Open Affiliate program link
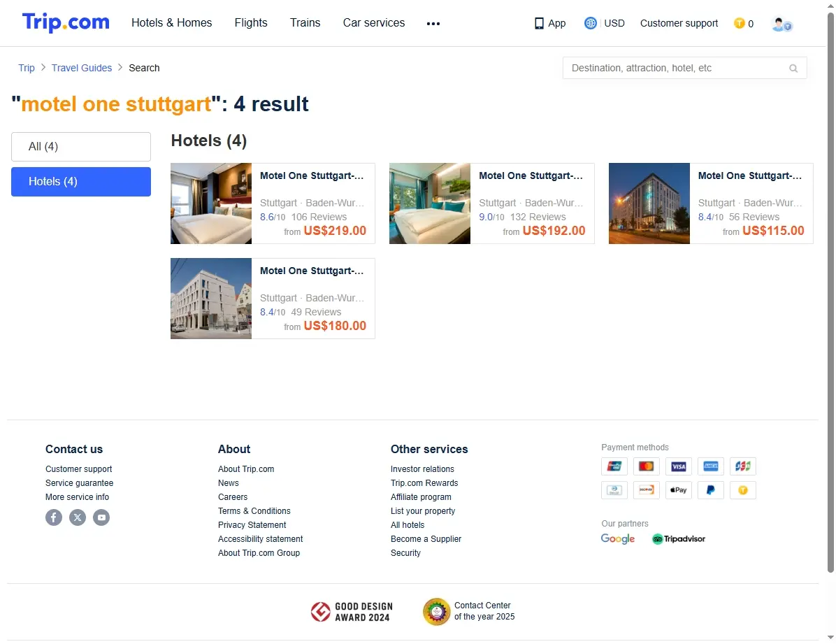 (x=421, y=496)
